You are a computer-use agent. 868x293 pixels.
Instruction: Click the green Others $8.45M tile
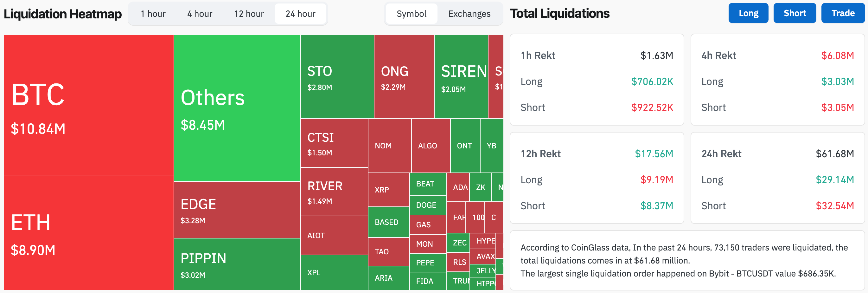coord(237,108)
